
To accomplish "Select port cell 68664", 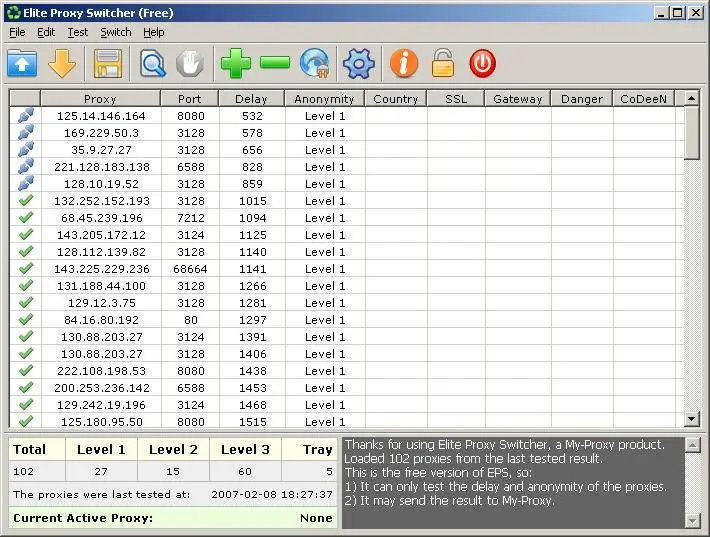I will coord(190,269).
